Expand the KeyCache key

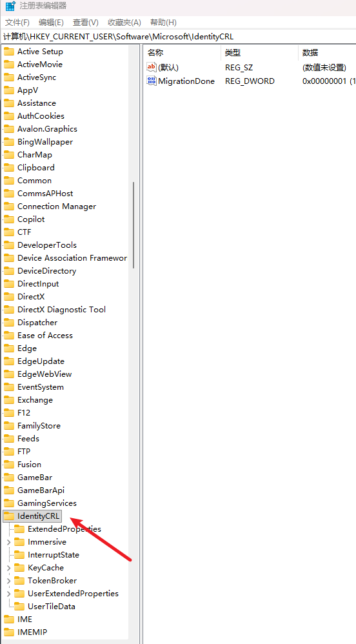[x=8, y=568]
